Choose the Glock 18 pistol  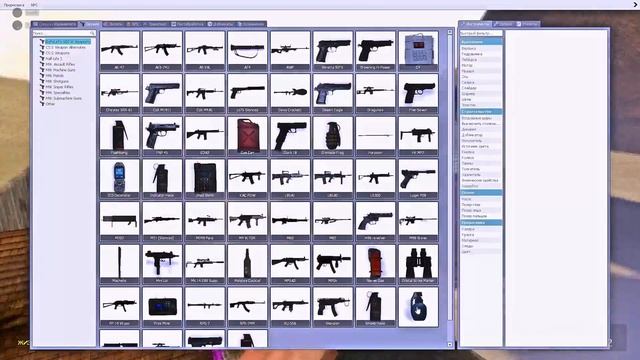pos(290,136)
